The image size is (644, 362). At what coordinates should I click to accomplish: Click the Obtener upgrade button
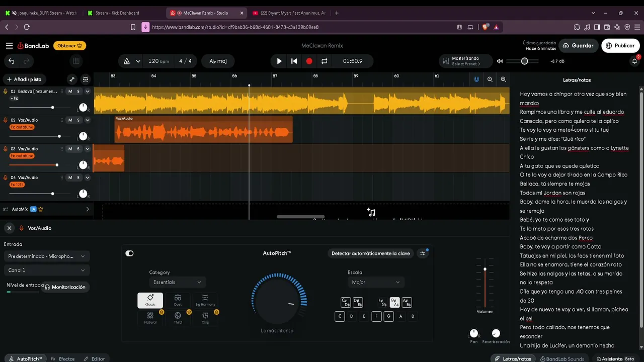pyautogui.click(x=70, y=46)
